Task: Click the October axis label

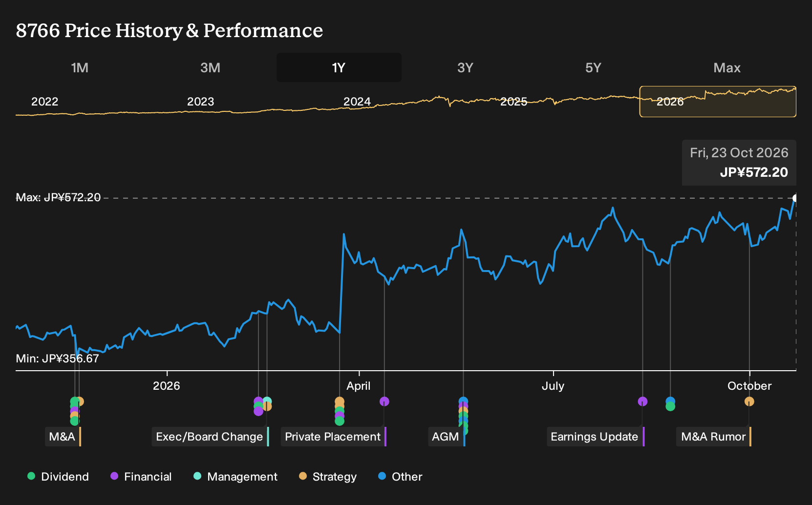Action: [749, 386]
